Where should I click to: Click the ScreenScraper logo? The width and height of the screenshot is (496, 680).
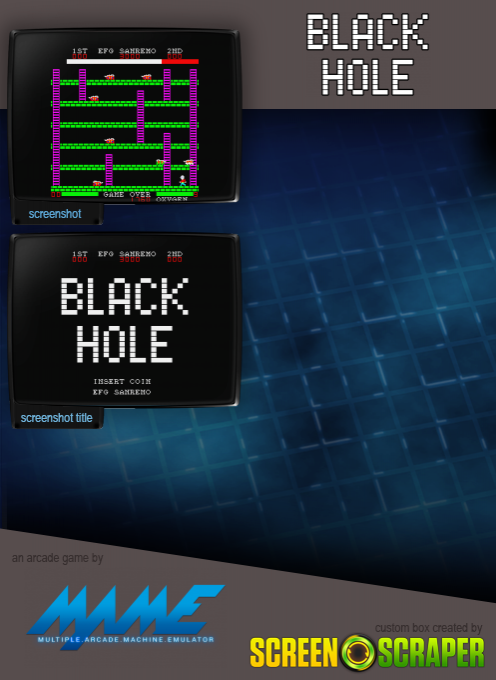(x=367, y=652)
